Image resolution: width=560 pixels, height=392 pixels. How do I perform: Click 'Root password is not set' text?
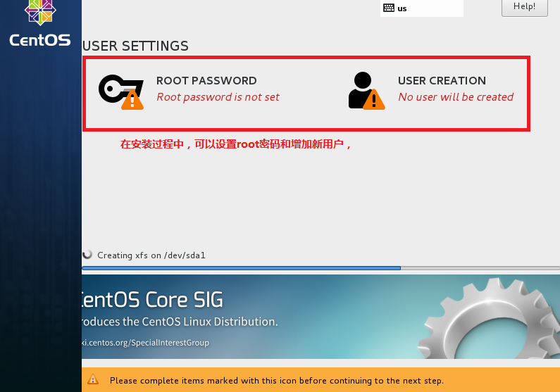(218, 97)
